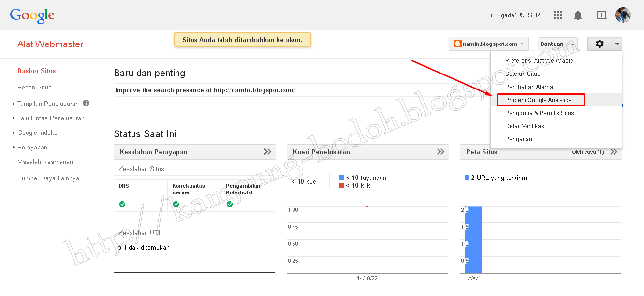
Task: Click Oleh saya (1) text
Action: point(588,152)
